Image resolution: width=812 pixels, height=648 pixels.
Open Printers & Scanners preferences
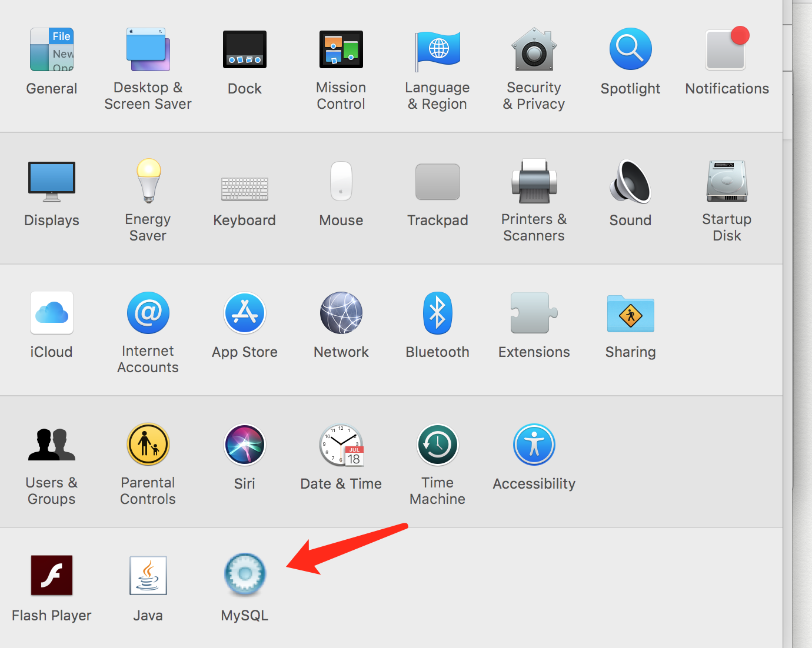[534, 181]
